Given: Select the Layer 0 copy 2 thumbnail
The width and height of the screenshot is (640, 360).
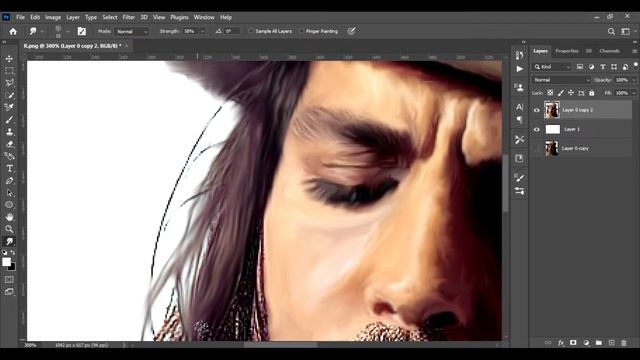Looking at the screenshot, I should point(552,110).
